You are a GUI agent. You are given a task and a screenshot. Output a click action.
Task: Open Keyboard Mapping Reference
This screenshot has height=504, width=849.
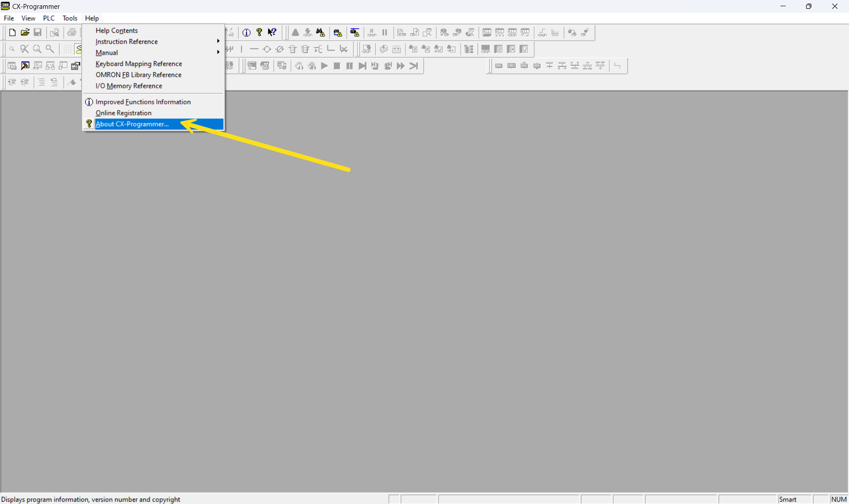138,64
